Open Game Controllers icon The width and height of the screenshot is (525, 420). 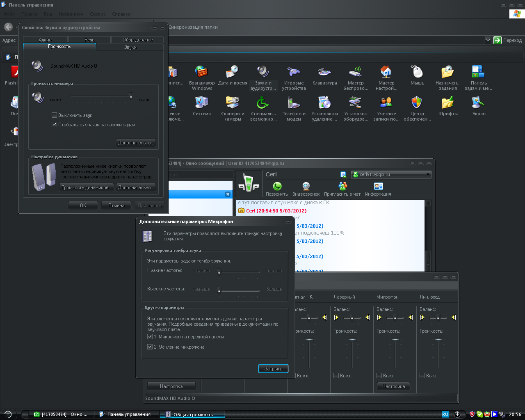pos(294,78)
